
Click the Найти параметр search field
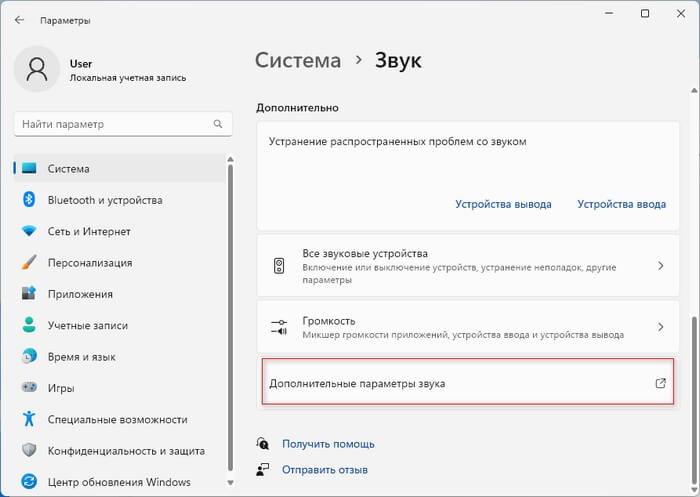tap(123, 124)
